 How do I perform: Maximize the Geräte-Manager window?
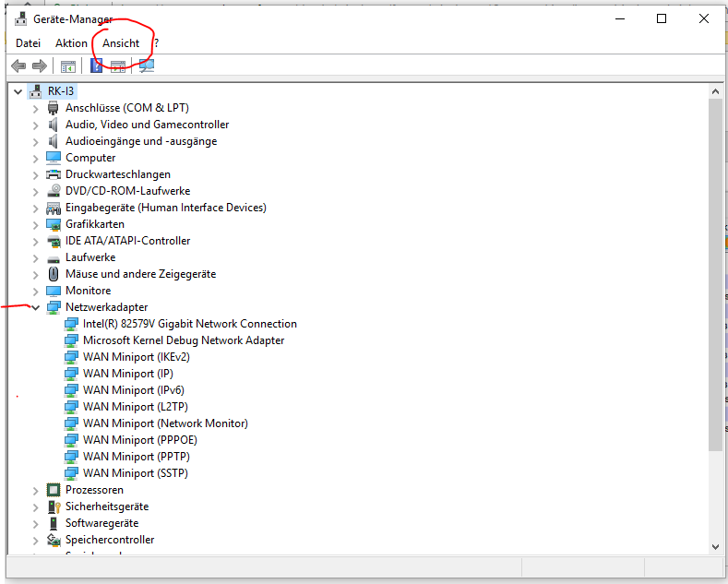662,18
